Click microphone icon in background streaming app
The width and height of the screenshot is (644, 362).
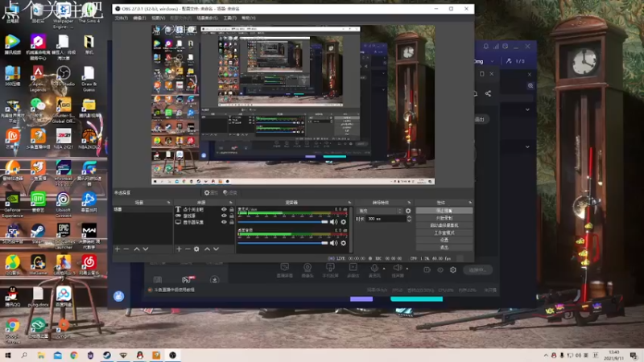coord(374,268)
